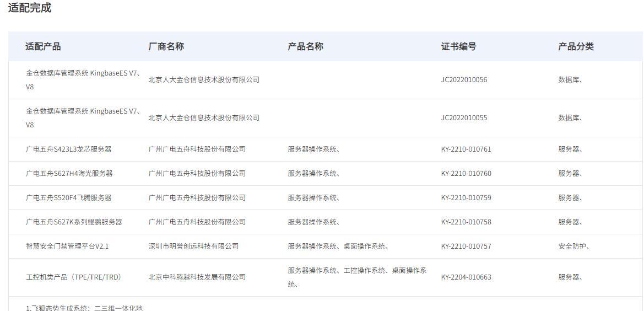The image size is (644, 311).
Task: Select certificate number KY-2204-010663
Action: click(x=466, y=277)
